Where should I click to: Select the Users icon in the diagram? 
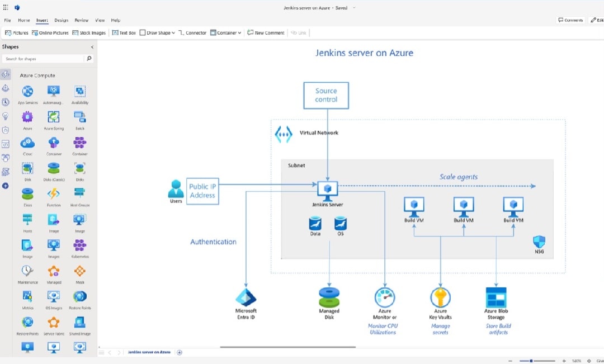coord(176,189)
